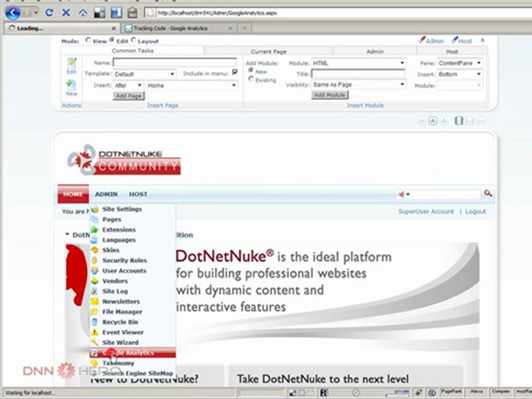Choose Google Analytics from Admin menu

132,353
